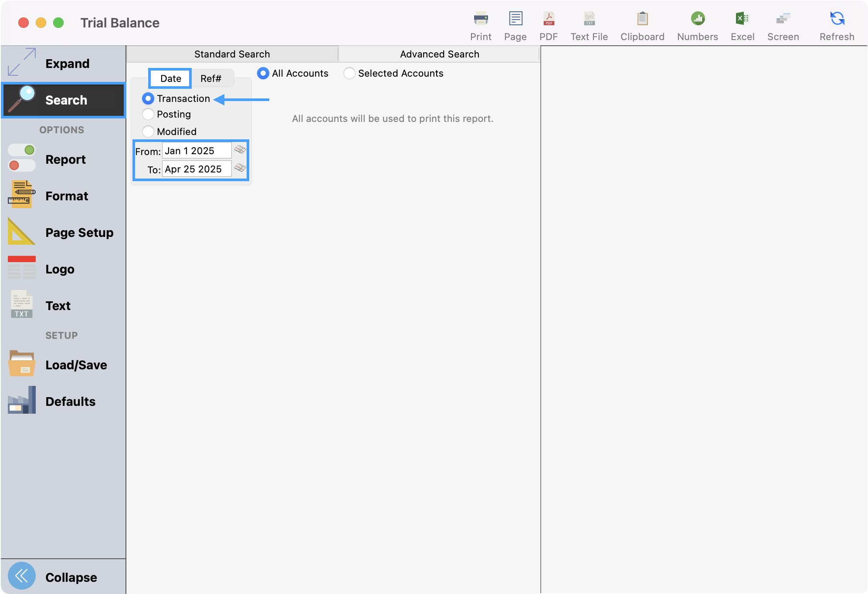Image resolution: width=868 pixels, height=594 pixels.
Task: Open calendar picker for From date
Action: click(240, 150)
